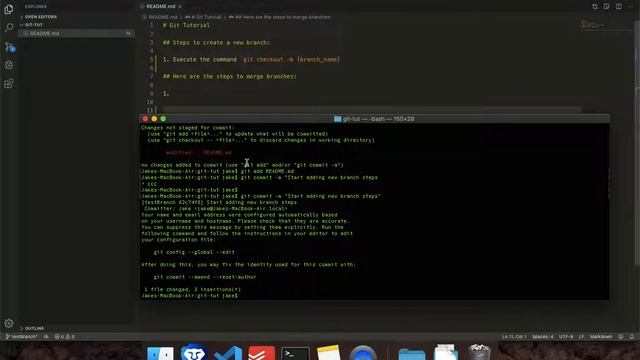Open preview to the side icon
Screen dimensions: 640x360
pos(607,7)
